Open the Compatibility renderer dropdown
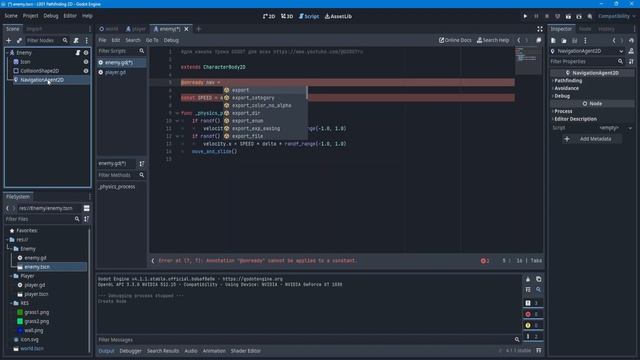The width and height of the screenshot is (640, 360). (x=616, y=16)
